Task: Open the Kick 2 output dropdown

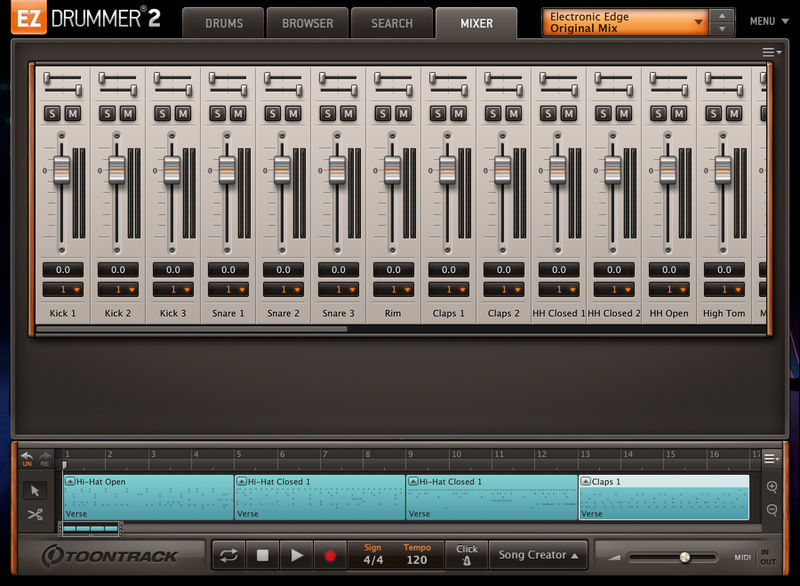Action: click(x=118, y=290)
